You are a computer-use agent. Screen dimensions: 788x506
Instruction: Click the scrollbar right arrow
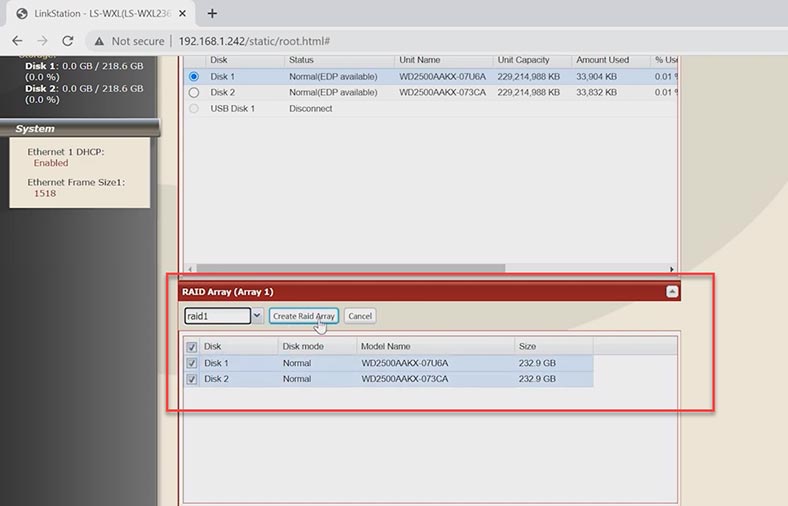671,269
